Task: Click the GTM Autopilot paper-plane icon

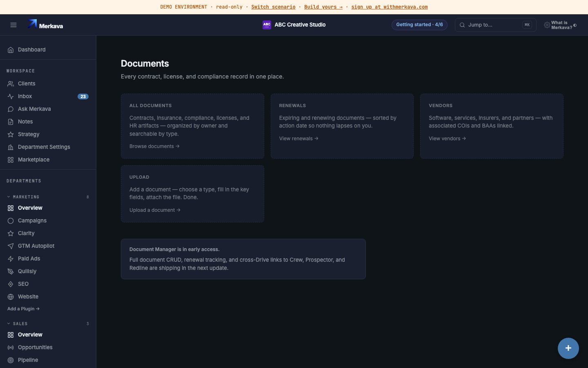Action: pyautogui.click(x=11, y=246)
